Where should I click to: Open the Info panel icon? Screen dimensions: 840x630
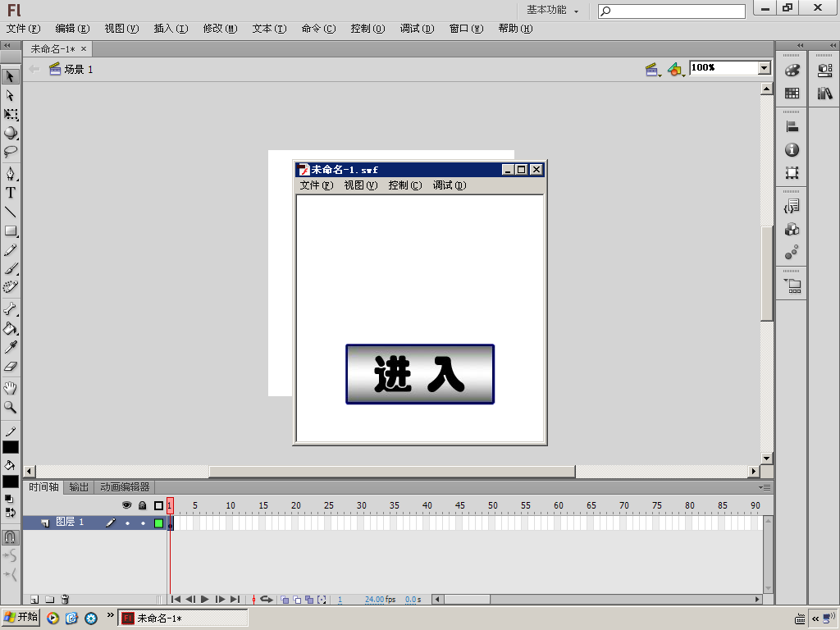click(792, 150)
